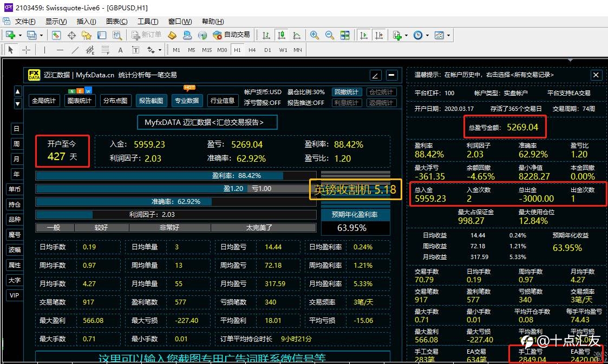The image size is (608, 364).
Task: Open the 工具(T) menu
Action: tap(148, 21)
